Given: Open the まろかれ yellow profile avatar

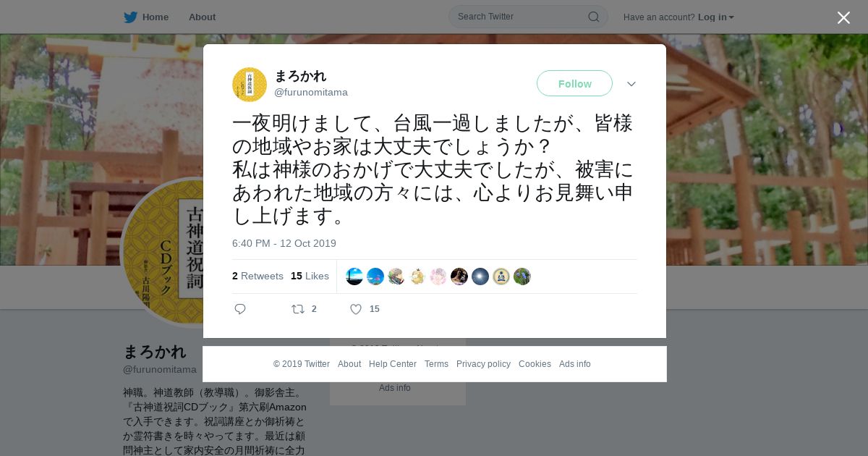Looking at the screenshot, I should click(x=250, y=85).
